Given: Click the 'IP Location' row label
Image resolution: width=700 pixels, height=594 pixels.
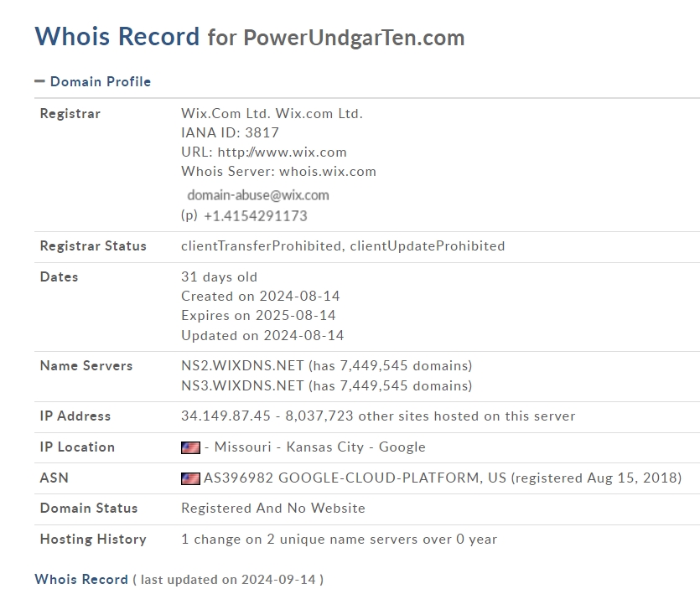Looking at the screenshot, I should coord(77,447).
